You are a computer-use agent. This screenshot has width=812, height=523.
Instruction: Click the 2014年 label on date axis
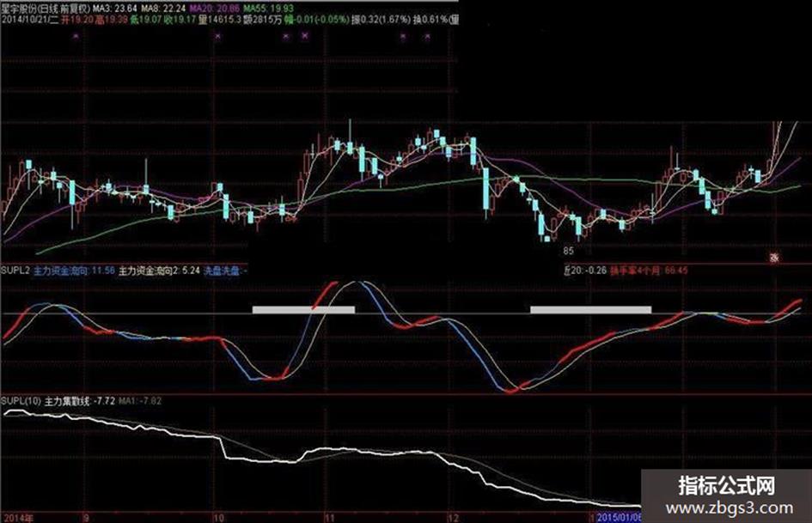click(19, 518)
